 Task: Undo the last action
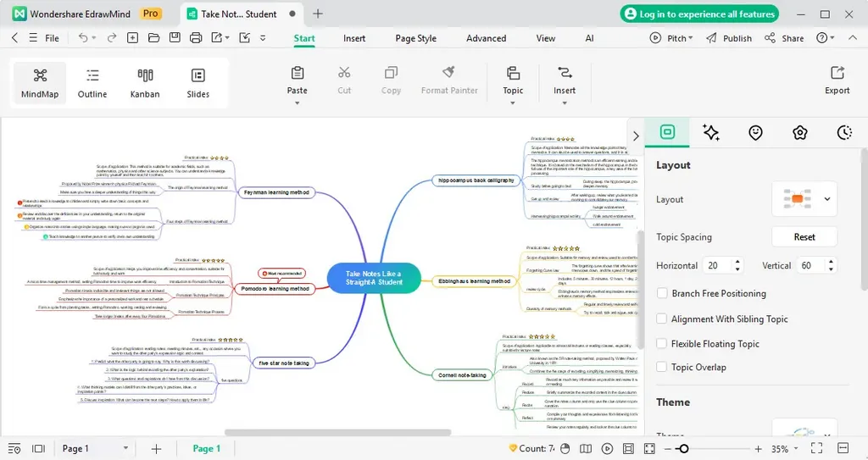[x=83, y=37]
